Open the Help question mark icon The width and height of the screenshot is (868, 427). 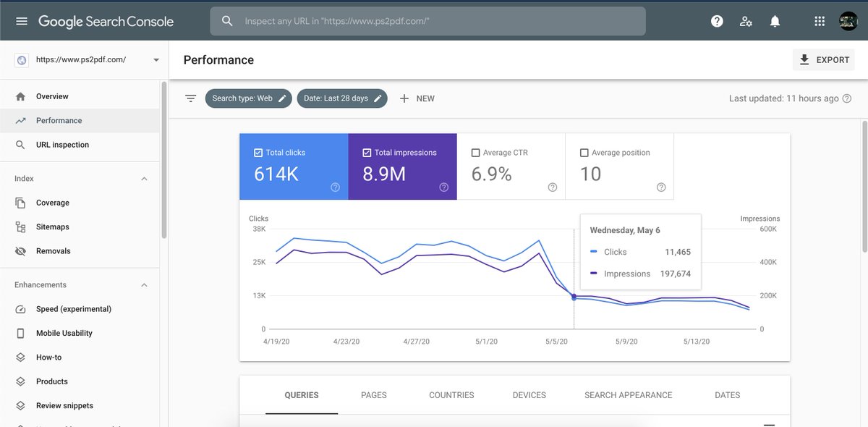(x=717, y=21)
